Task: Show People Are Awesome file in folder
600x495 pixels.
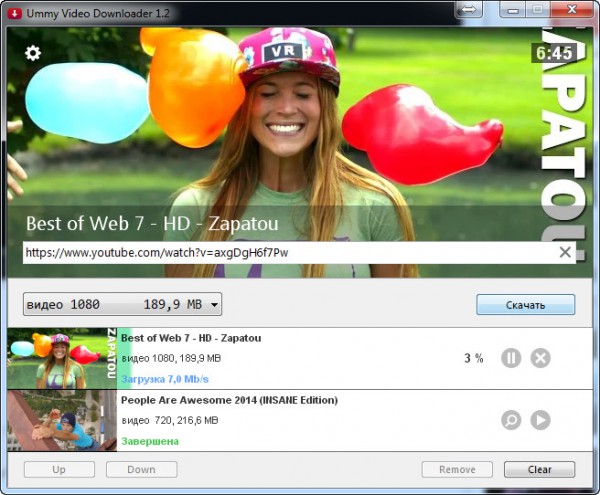Action: pos(511,420)
